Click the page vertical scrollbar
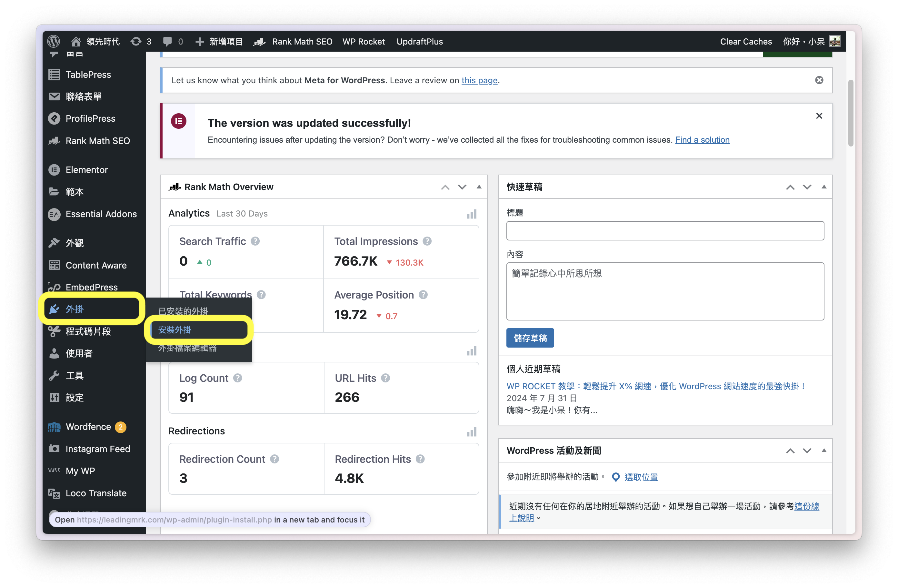 point(851,113)
